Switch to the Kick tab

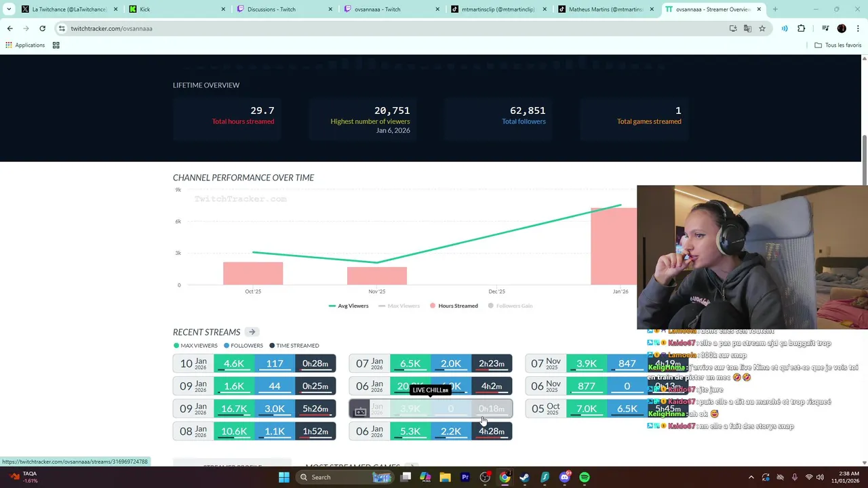click(176, 9)
